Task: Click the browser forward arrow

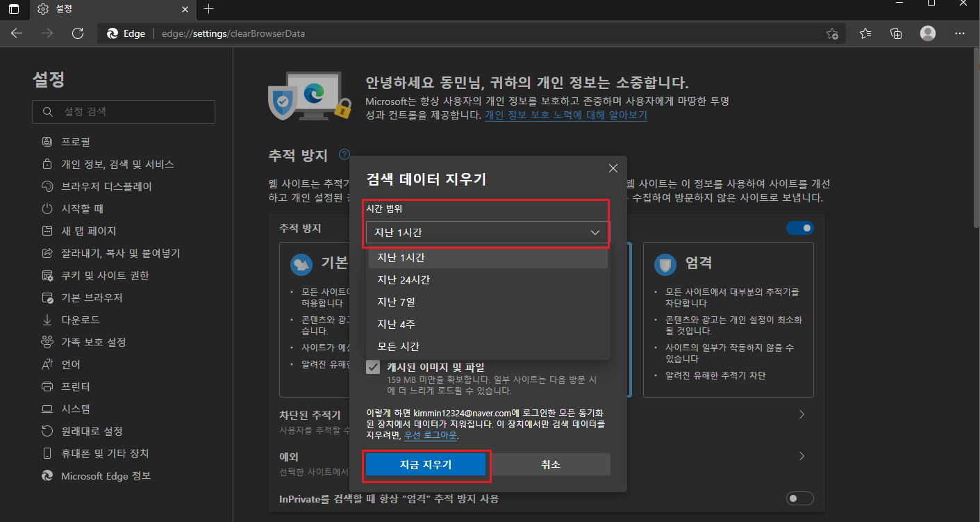Action: coord(47,33)
